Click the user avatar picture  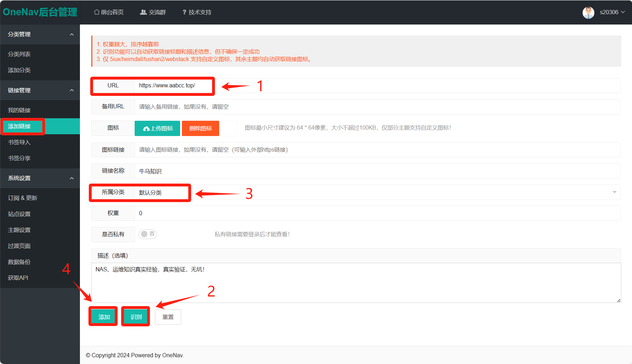coord(588,12)
